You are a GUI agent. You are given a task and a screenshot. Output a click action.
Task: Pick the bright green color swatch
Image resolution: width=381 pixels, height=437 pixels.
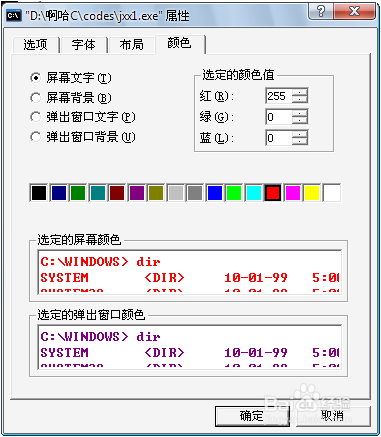tap(234, 193)
